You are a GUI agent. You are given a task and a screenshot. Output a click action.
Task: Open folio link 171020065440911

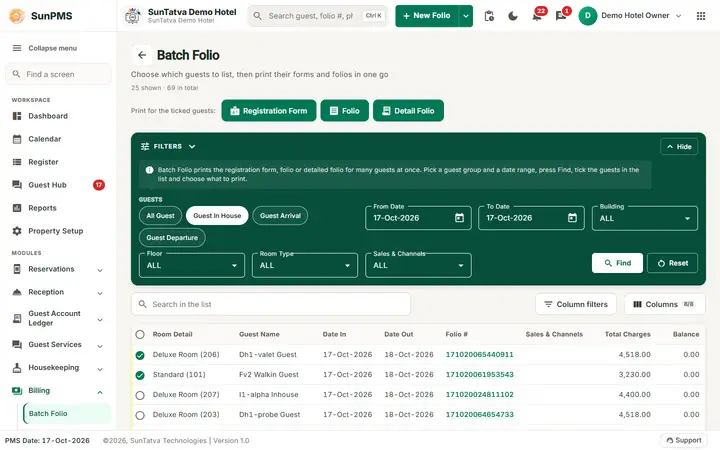479,354
